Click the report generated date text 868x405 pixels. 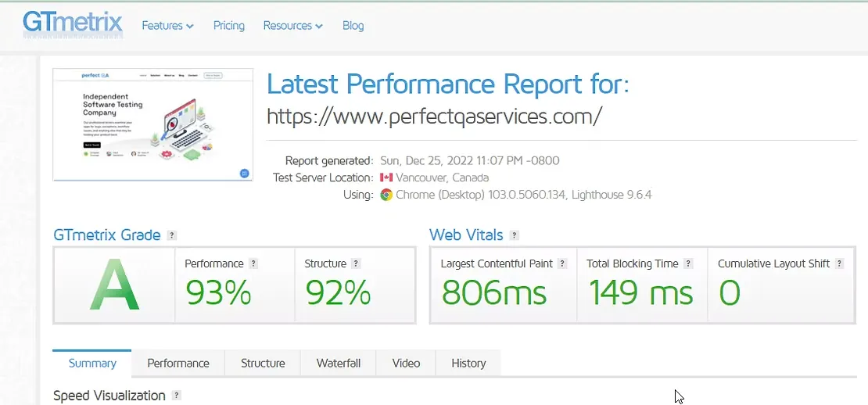(x=470, y=161)
